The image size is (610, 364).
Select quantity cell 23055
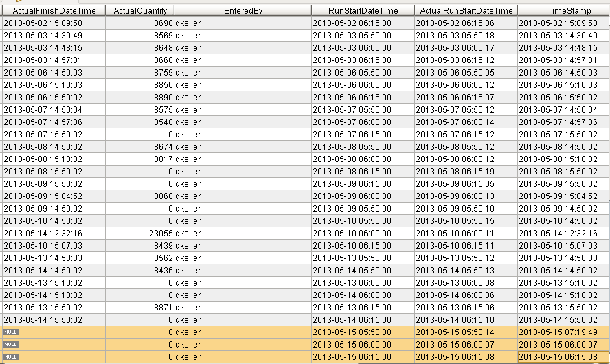(x=139, y=233)
